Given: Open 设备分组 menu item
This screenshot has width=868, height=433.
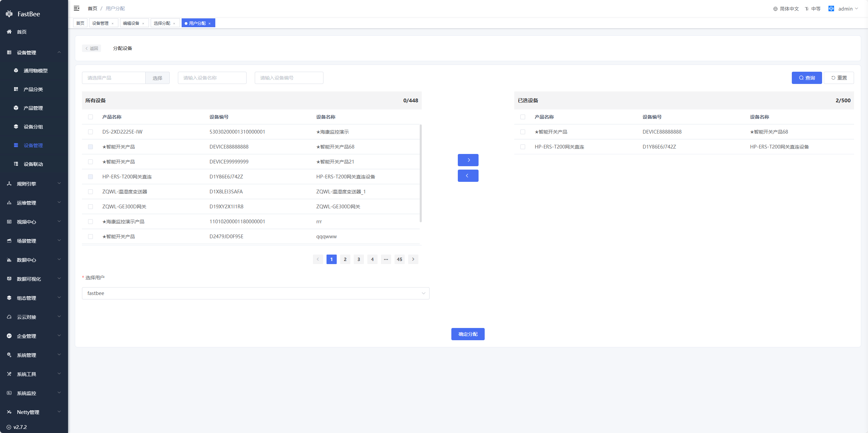Looking at the screenshot, I should tap(33, 127).
